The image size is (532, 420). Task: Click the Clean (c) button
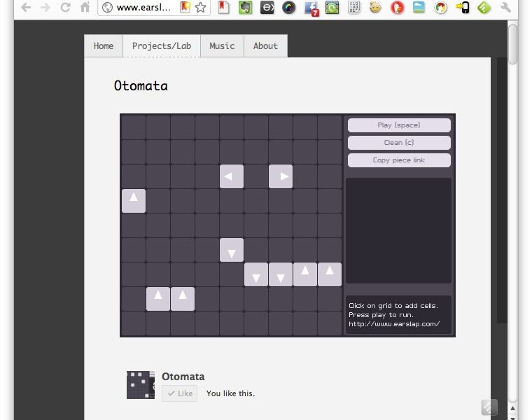point(399,143)
